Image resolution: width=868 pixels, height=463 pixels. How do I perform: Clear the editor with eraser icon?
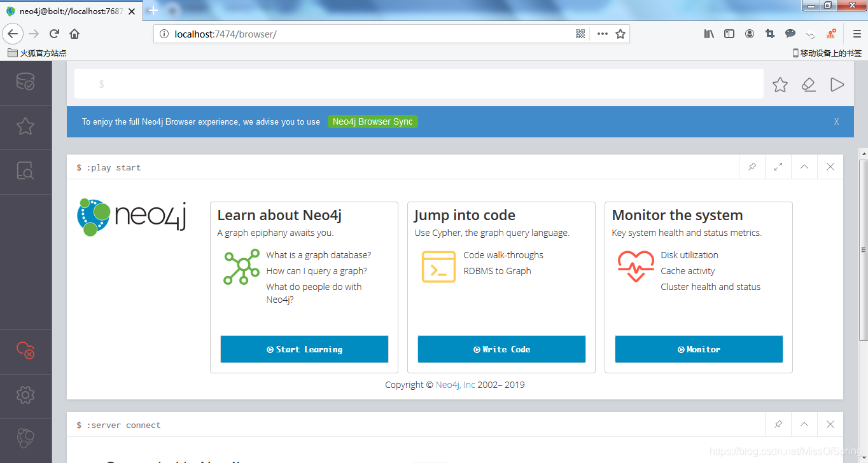[809, 85]
